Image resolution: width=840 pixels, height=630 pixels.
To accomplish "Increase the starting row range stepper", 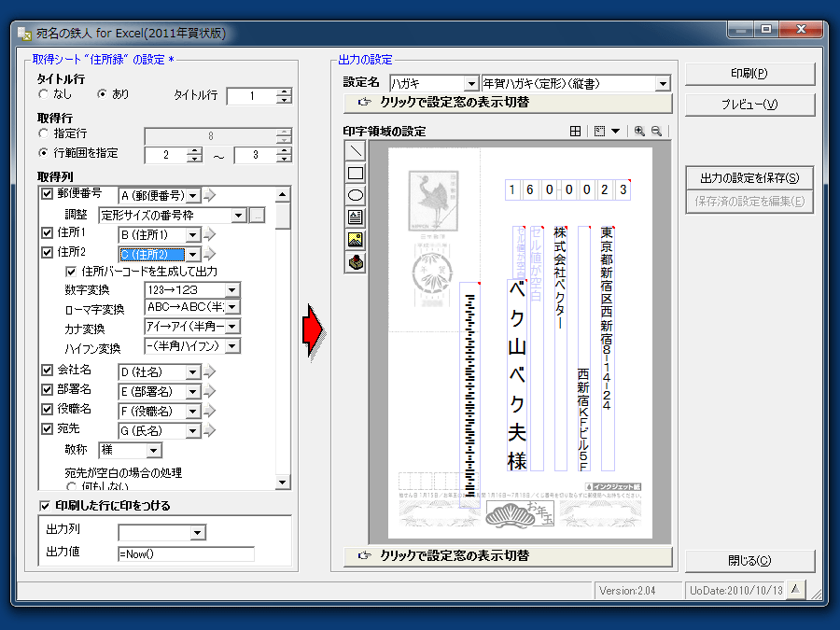I will click(x=194, y=151).
